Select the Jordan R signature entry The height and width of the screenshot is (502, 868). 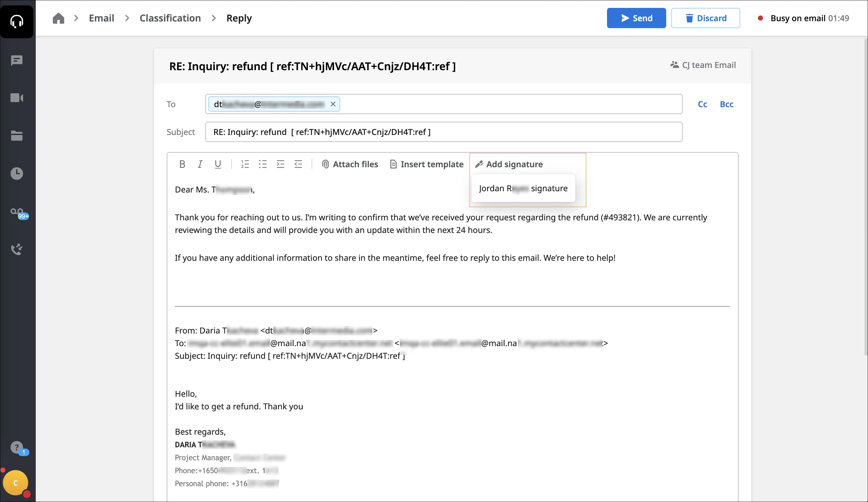point(523,188)
